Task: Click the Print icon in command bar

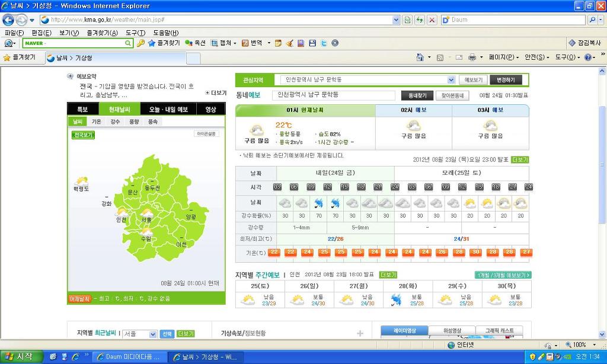Action: (x=472, y=58)
